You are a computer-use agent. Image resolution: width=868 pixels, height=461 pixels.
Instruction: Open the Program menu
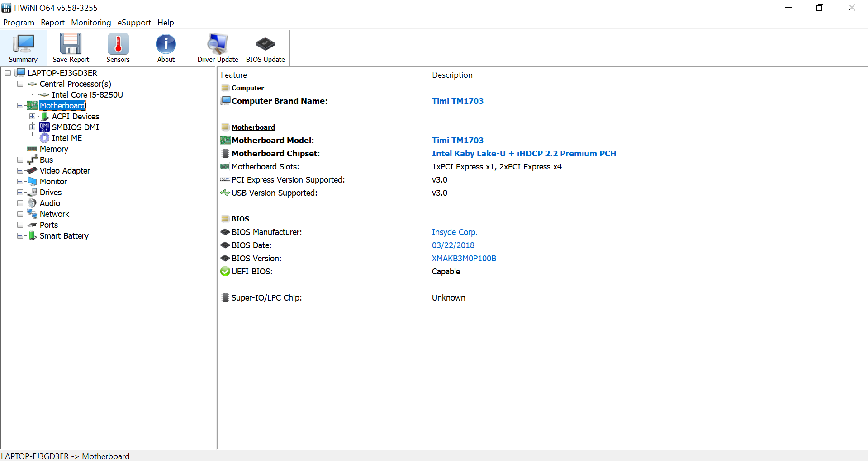tap(19, 23)
